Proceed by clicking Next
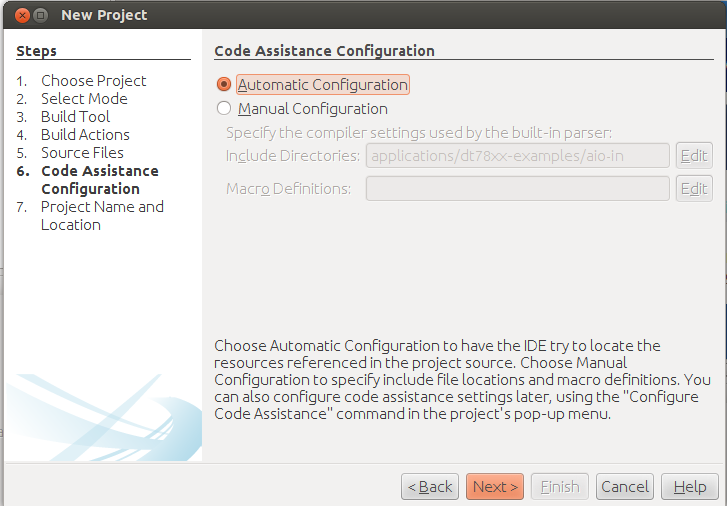Screen dimensions: 727x506 pos(494,487)
